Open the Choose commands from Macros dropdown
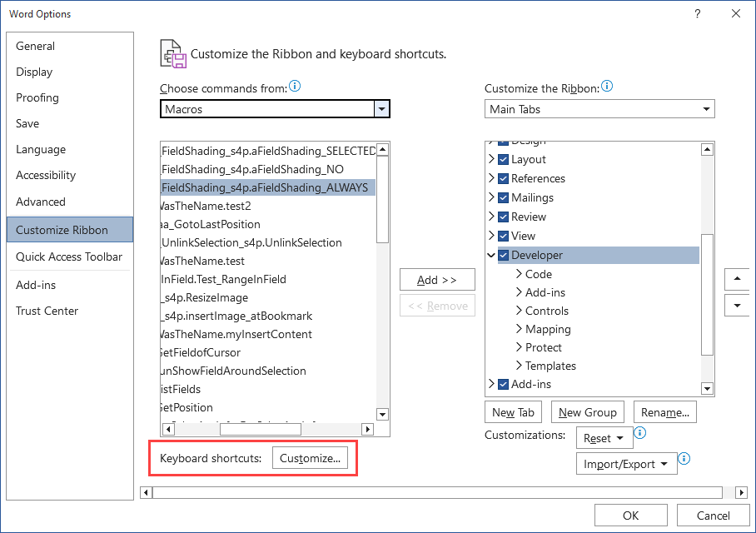This screenshot has height=533, width=756. [382, 109]
